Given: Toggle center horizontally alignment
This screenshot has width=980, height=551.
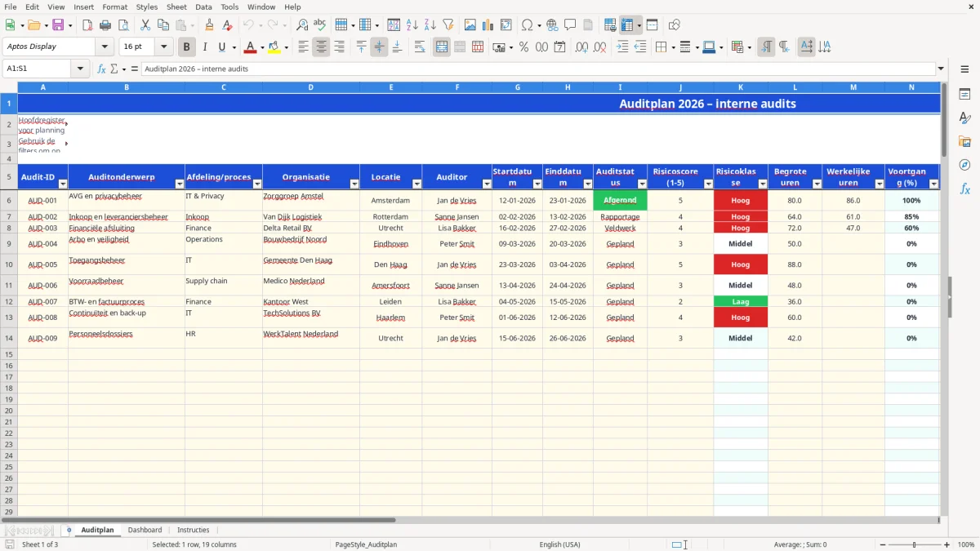Looking at the screenshot, I should click(x=321, y=47).
